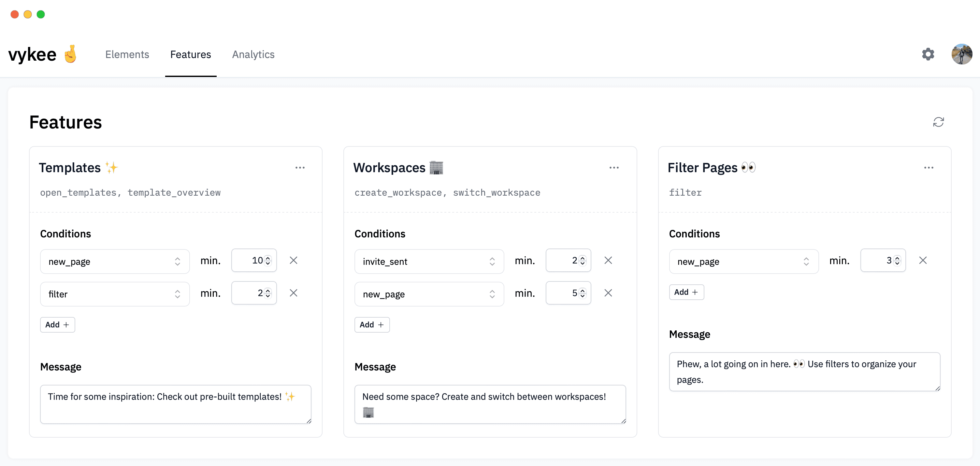
Task: Click the user profile avatar
Action: [x=961, y=54]
